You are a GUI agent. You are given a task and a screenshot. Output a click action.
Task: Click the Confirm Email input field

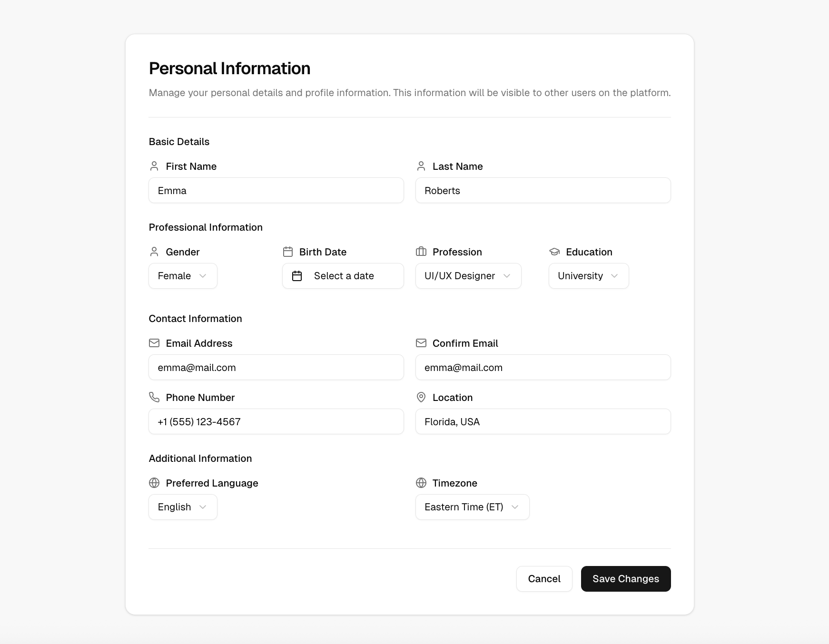[543, 368]
